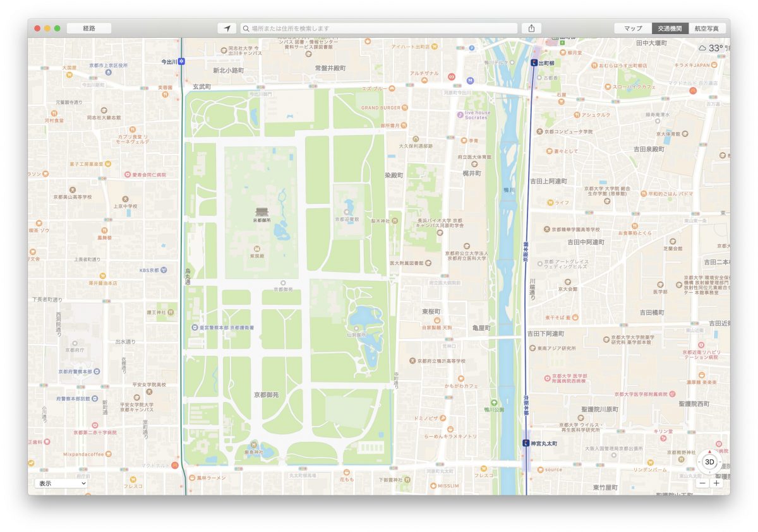Select the 出町柳 station icon
758x532 pixels.
[534, 62]
